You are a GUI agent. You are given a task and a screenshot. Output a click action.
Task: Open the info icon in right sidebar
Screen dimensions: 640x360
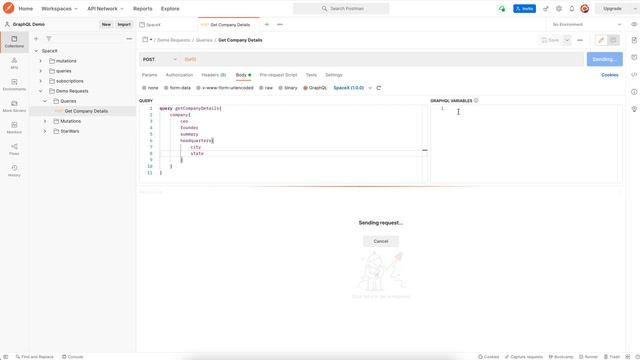click(634, 92)
